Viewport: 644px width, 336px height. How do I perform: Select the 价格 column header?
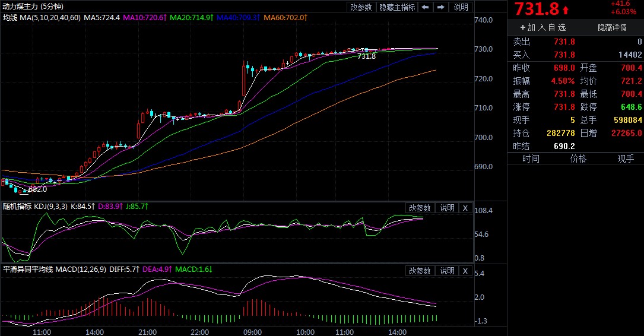click(x=578, y=159)
